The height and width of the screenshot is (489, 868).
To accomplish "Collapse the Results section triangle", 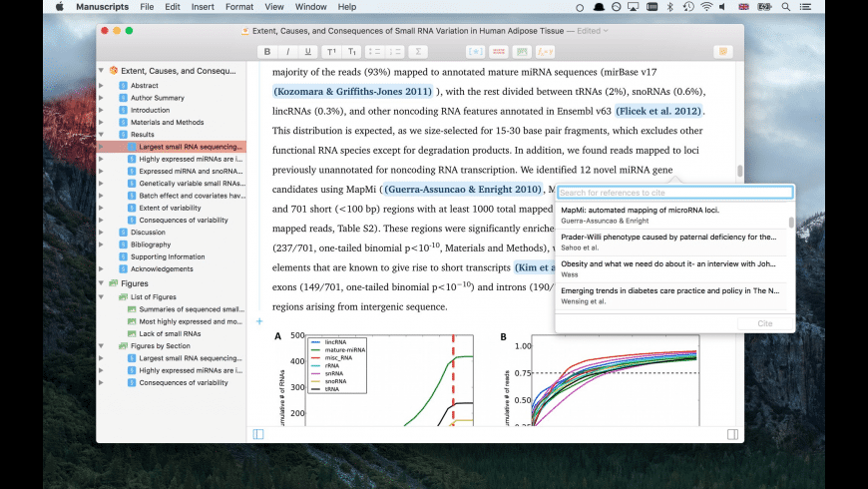I will pyautogui.click(x=102, y=134).
